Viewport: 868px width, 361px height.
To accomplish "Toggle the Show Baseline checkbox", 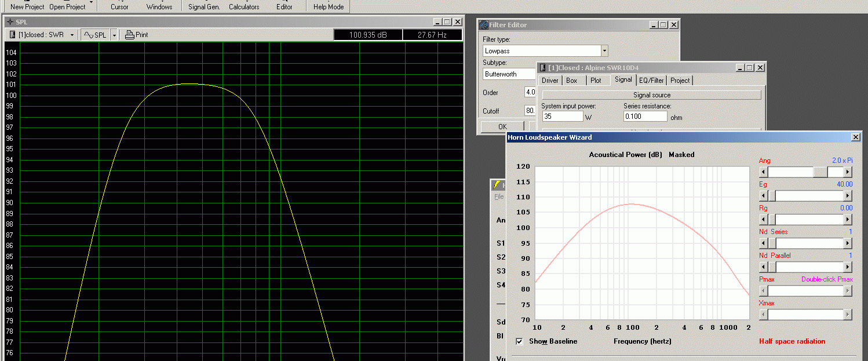I will (x=519, y=341).
